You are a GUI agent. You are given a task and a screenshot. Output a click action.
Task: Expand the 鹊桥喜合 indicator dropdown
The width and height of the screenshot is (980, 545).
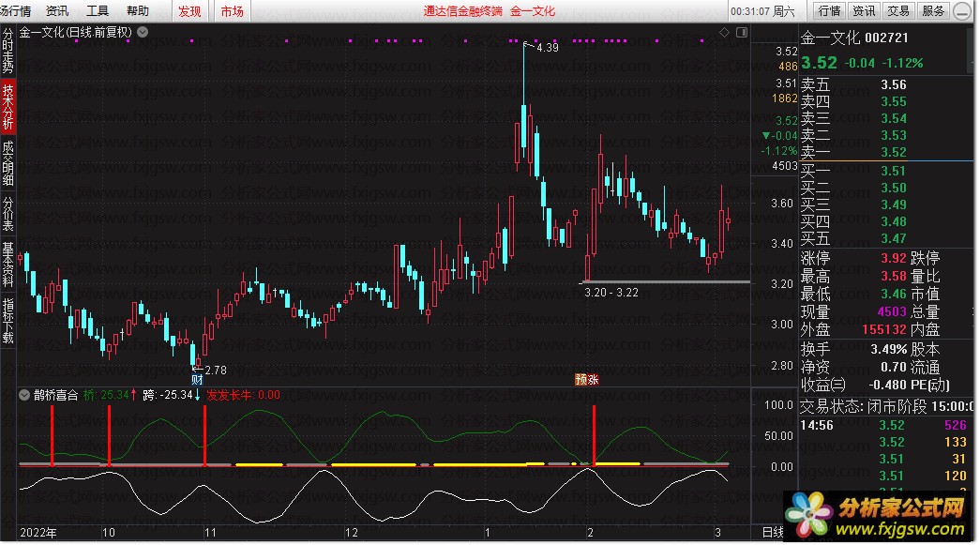coord(23,395)
